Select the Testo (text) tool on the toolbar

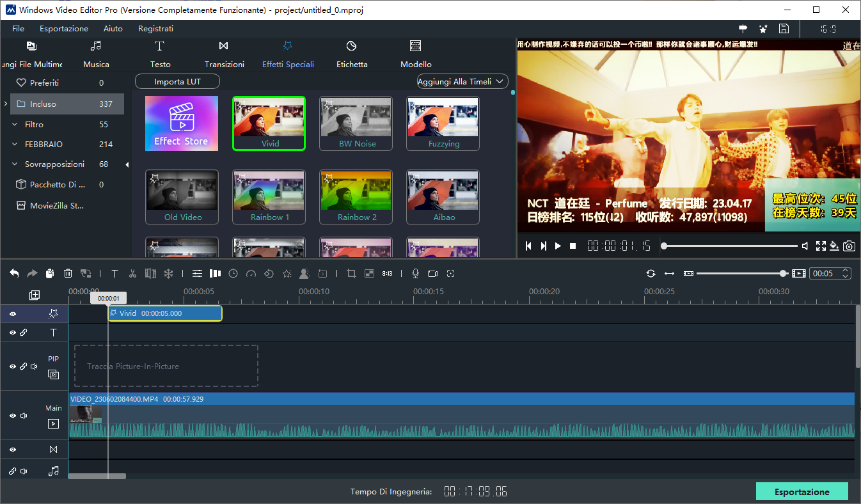(x=160, y=54)
